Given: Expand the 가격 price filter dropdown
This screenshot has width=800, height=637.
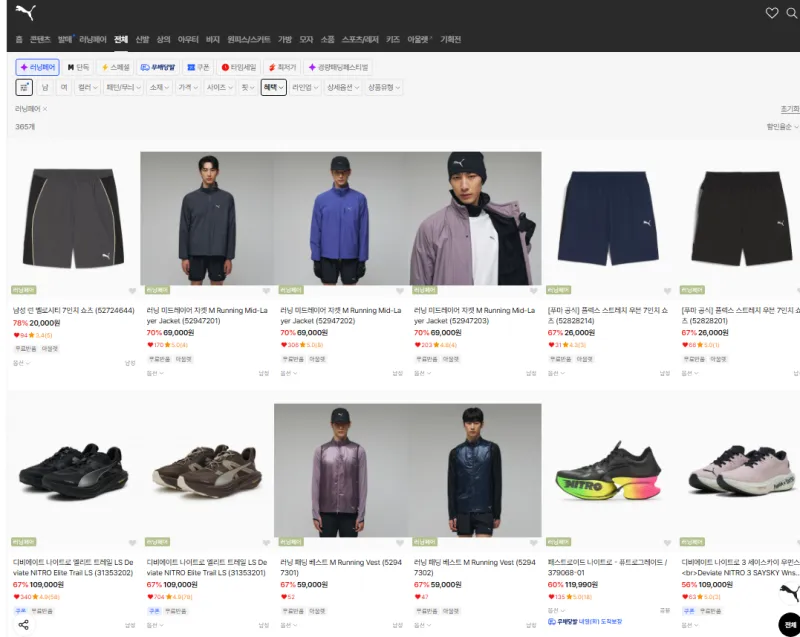Looking at the screenshot, I should pos(188,87).
